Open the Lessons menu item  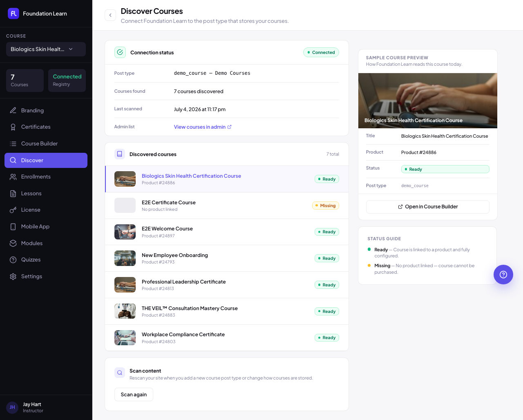tap(46, 194)
